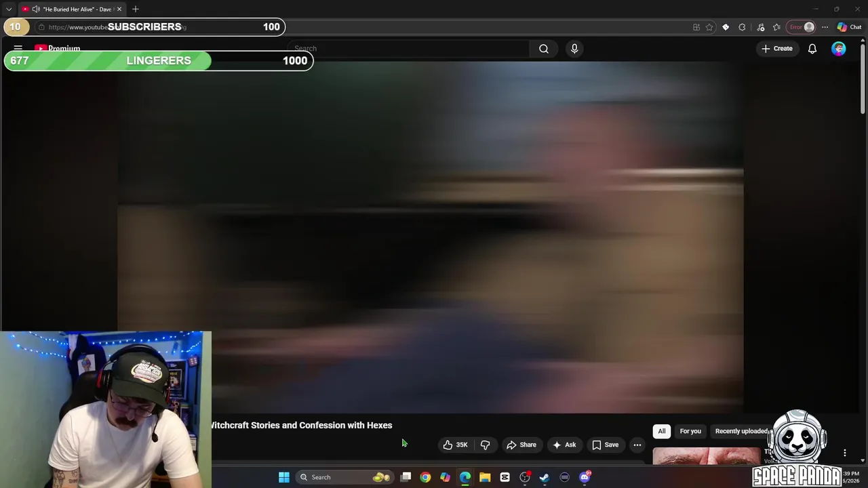Open Edge settings and more menu
The image size is (868, 488).
click(825, 27)
